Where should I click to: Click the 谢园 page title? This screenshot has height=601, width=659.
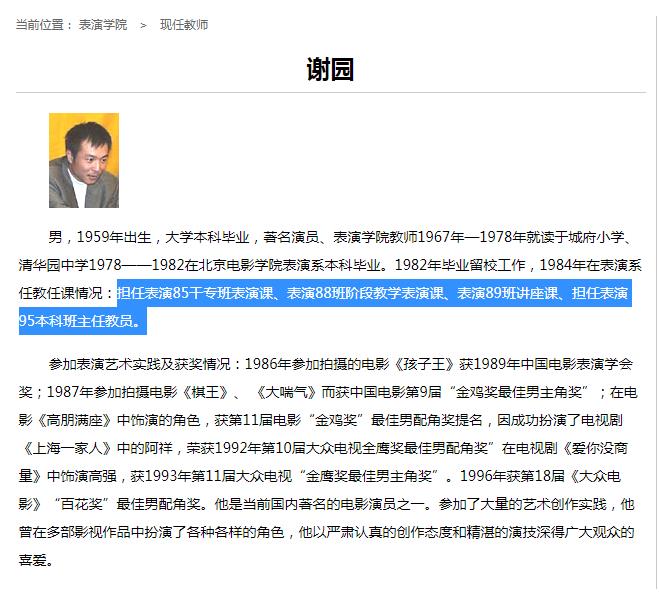(330, 69)
